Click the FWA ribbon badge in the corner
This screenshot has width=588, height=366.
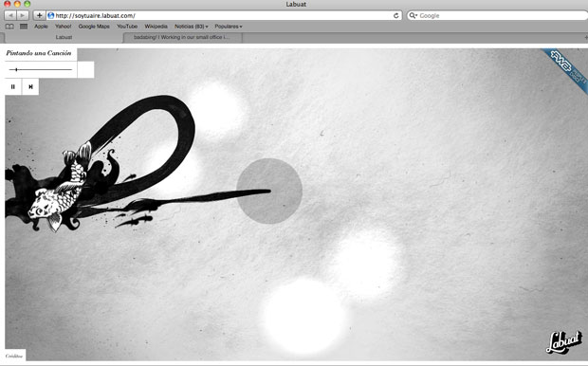click(x=567, y=68)
